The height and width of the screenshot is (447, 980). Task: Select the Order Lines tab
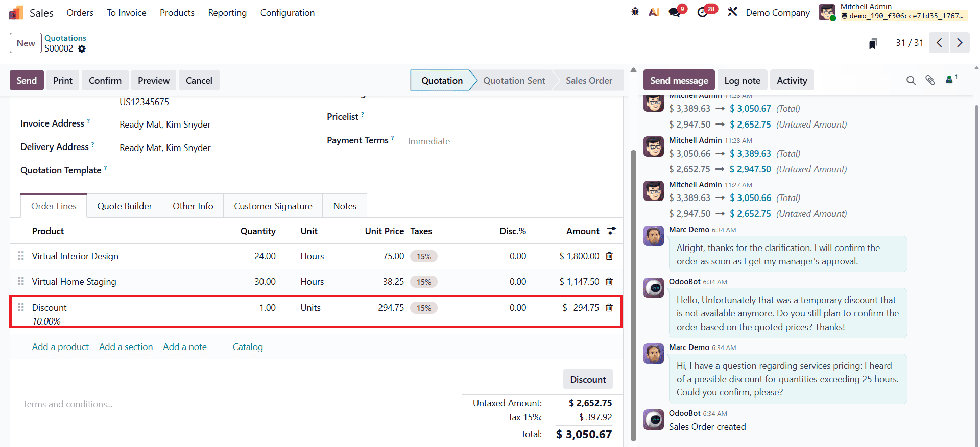(x=54, y=206)
